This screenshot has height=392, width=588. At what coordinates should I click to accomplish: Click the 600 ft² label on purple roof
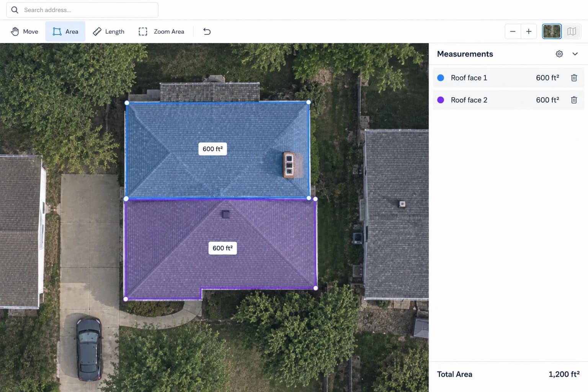click(x=222, y=248)
